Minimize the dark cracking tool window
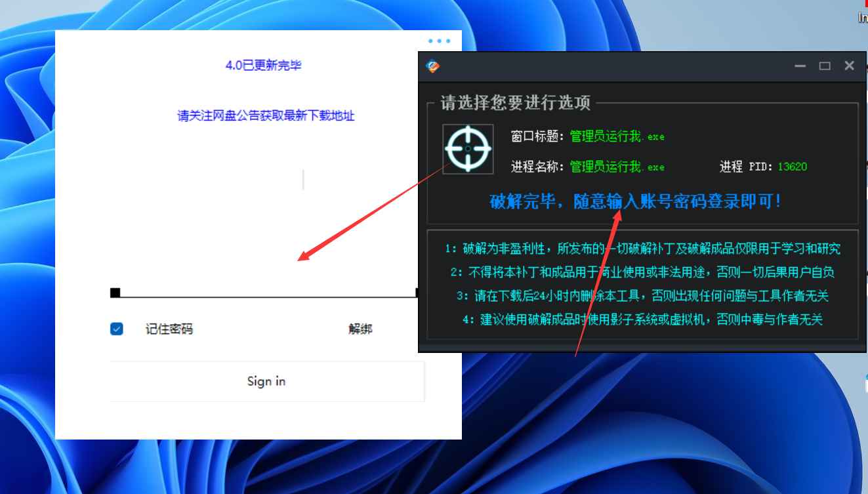This screenshot has width=868, height=494. 799,66
